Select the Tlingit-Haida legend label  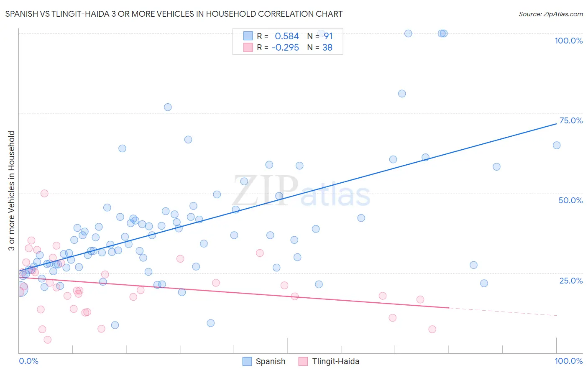click(336, 361)
